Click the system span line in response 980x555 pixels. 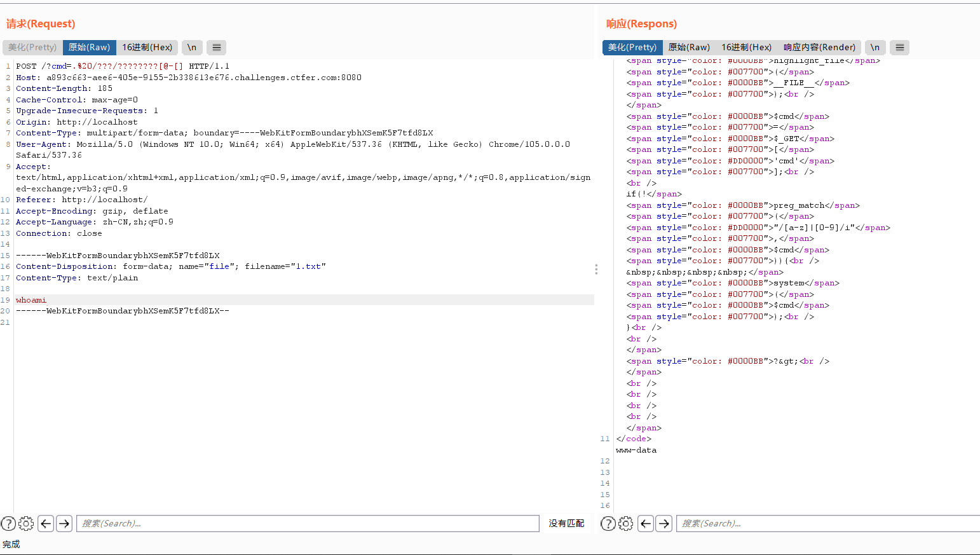(733, 283)
